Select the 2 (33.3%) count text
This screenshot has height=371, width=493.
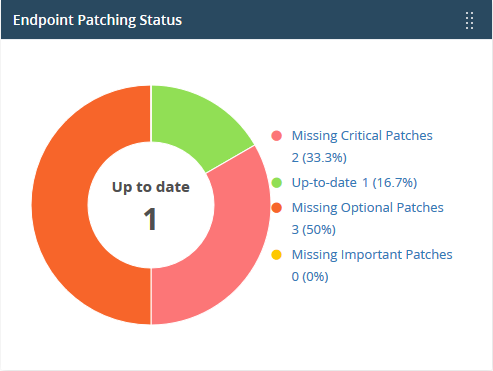pos(319,157)
